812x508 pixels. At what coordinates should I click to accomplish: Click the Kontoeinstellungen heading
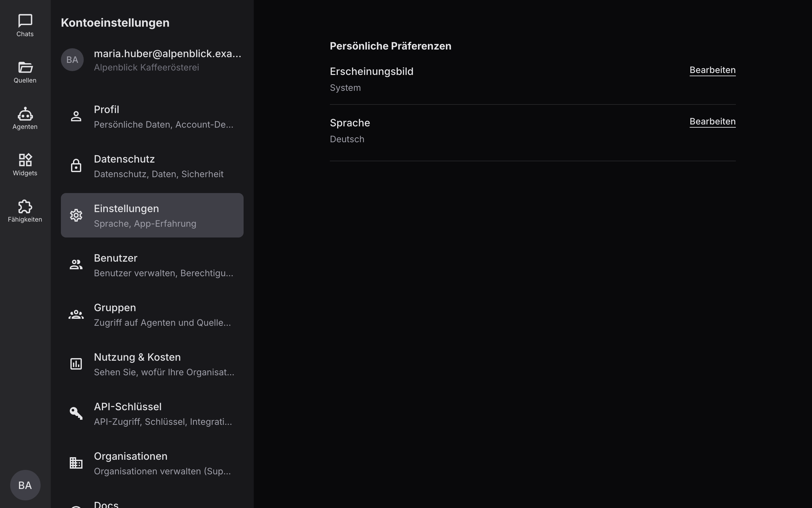pos(115,23)
